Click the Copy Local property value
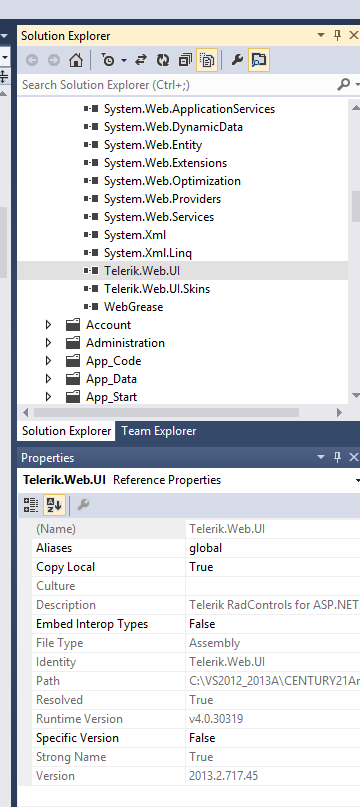 272,567
